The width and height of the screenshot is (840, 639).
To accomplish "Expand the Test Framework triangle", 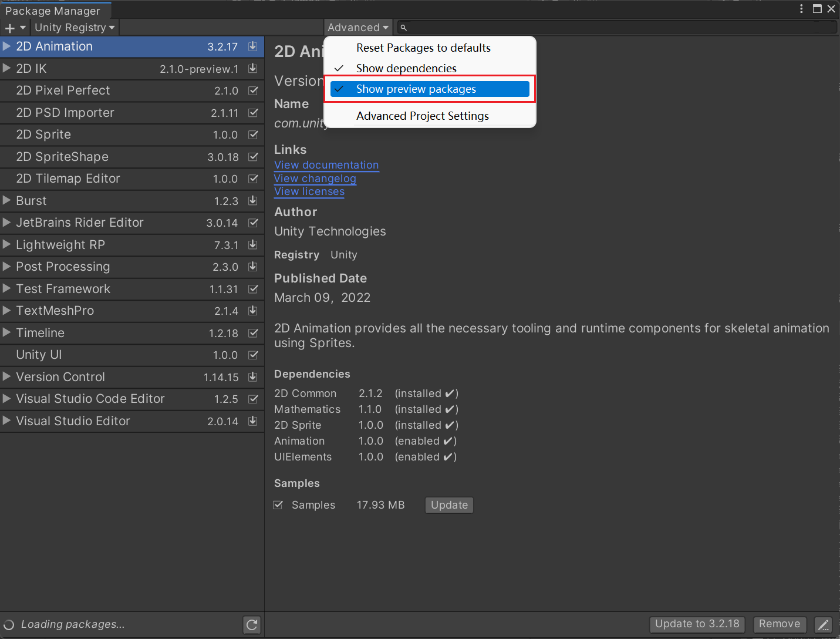I will 6,289.
